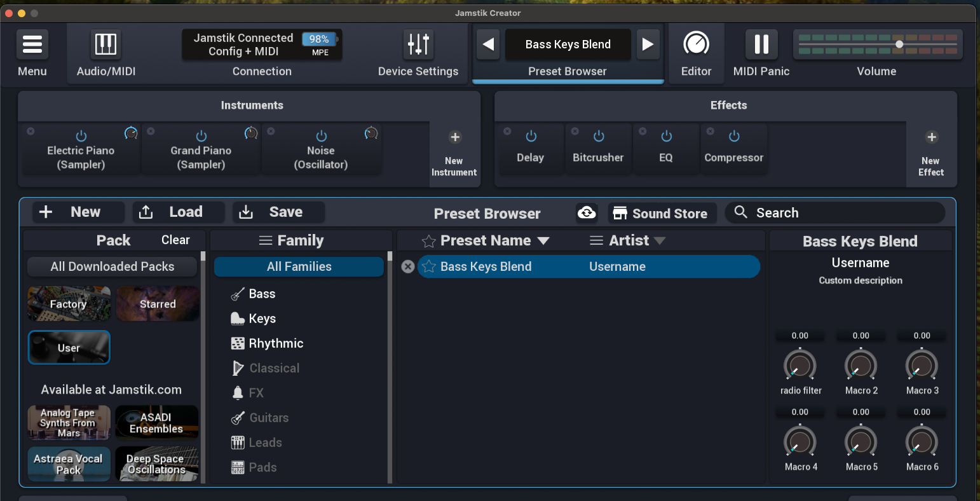Sort by Artist arrow
The height and width of the screenshot is (501, 980).
tap(660, 241)
